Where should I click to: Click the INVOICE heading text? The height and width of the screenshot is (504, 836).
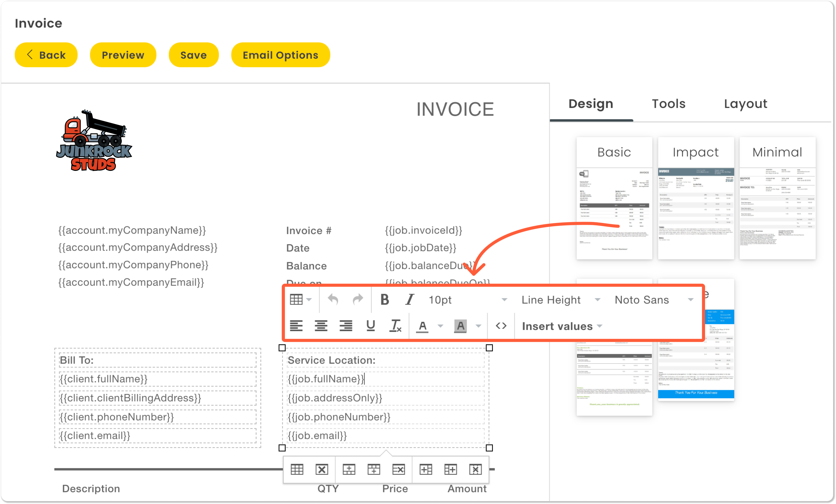pos(455,109)
